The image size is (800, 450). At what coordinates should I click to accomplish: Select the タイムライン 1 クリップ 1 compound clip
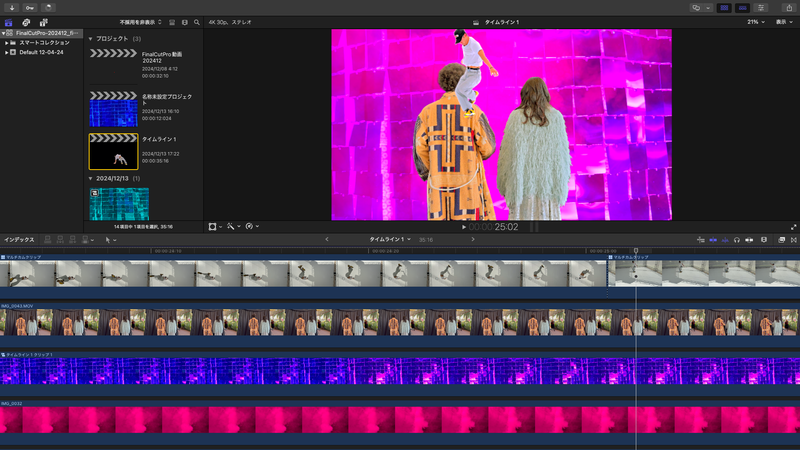point(400,374)
